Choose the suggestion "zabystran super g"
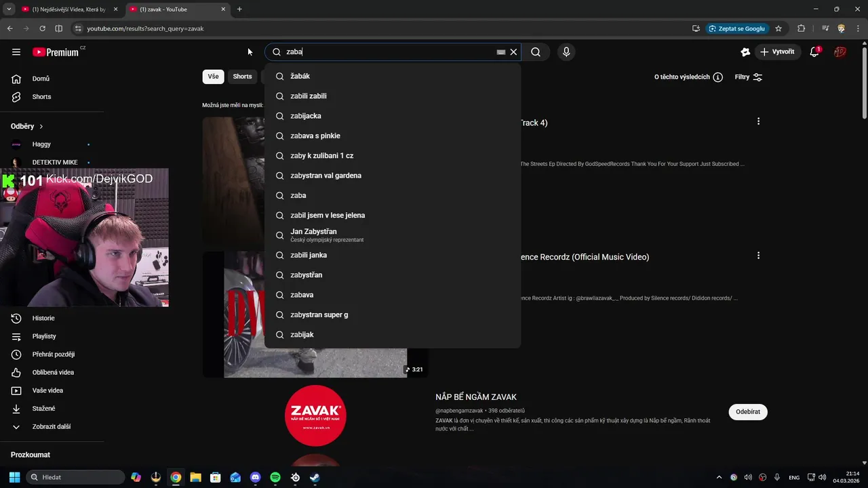Viewport: 868px width, 488px height. (393, 314)
